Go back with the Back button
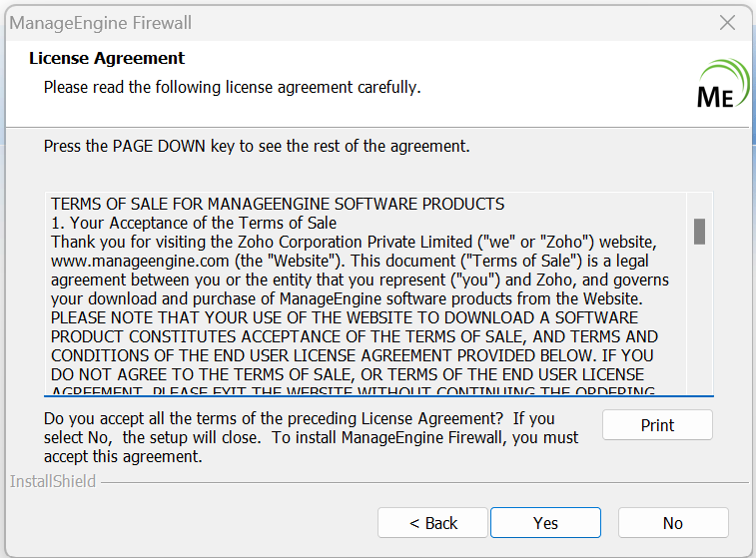 (432, 523)
